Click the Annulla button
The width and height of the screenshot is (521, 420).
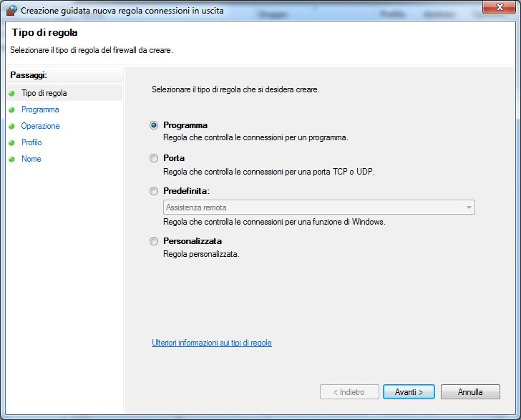click(470, 392)
